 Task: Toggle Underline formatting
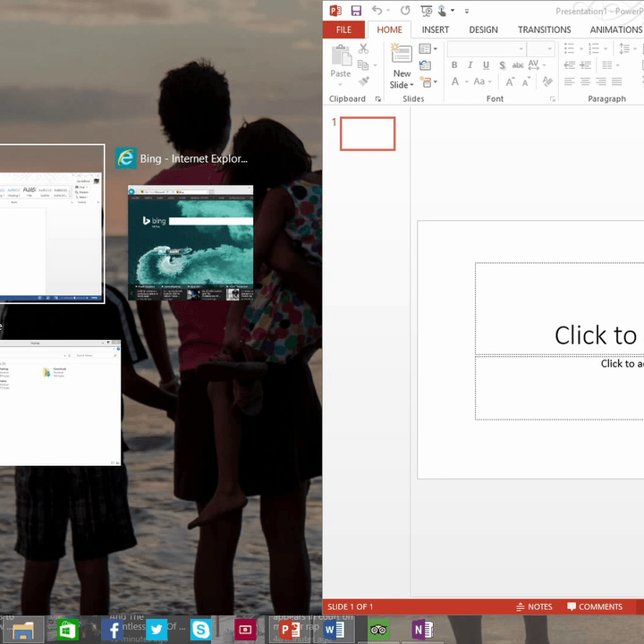(x=486, y=65)
